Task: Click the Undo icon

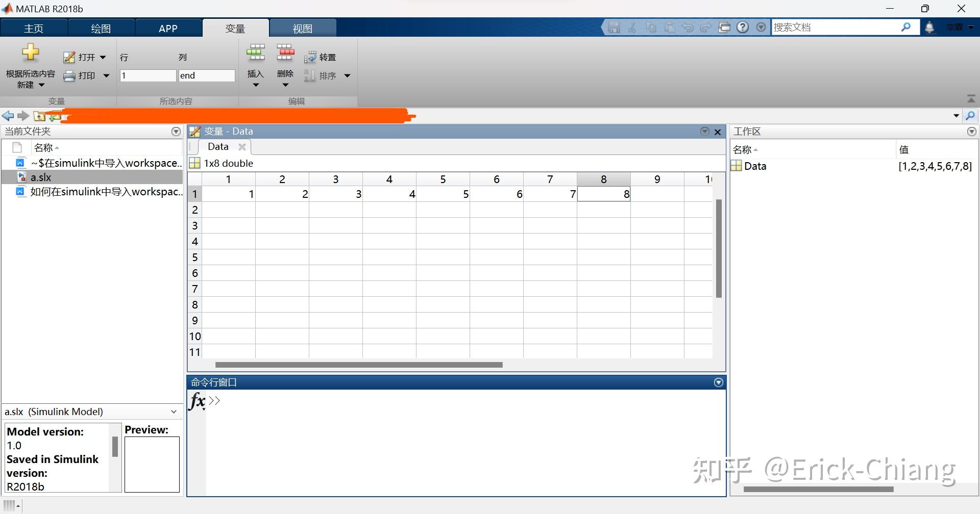Action: click(688, 27)
